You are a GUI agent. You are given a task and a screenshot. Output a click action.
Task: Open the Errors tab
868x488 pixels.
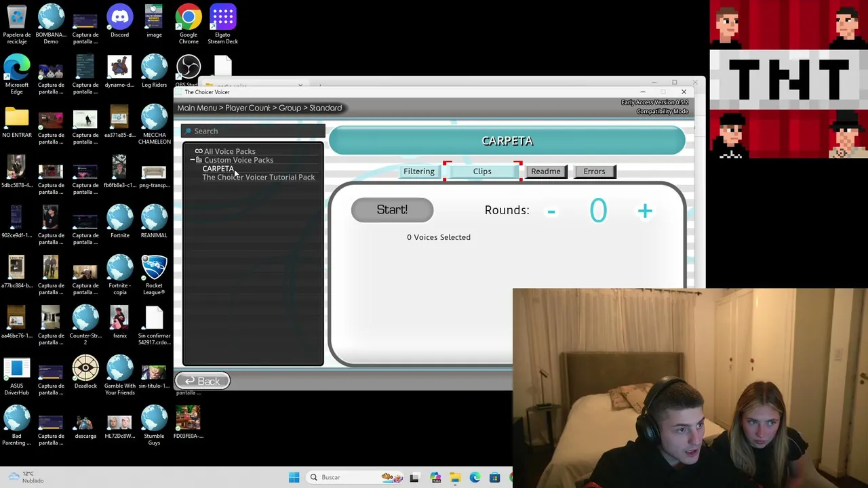pyautogui.click(x=594, y=171)
